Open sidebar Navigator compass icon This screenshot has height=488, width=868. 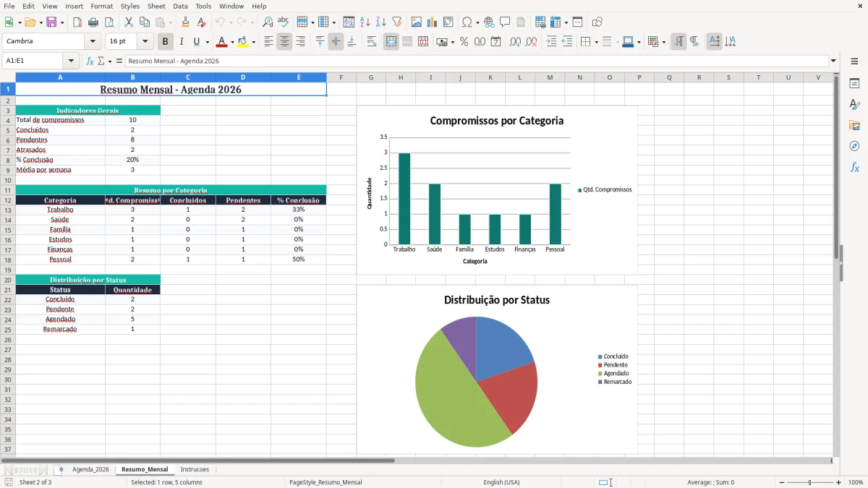pyautogui.click(x=854, y=146)
